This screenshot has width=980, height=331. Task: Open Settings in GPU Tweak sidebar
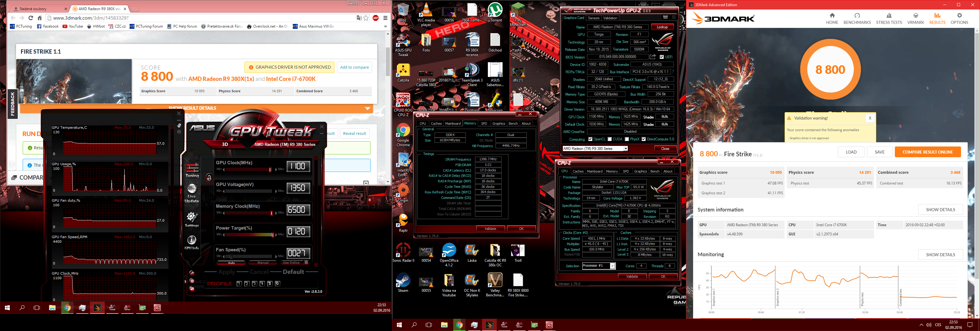[x=192, y=219]
